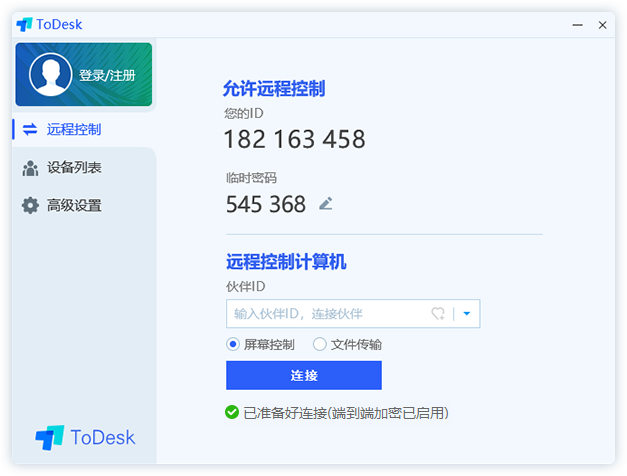
Task: Click the ID number 182 163 458
Action: tap(294, 139)
